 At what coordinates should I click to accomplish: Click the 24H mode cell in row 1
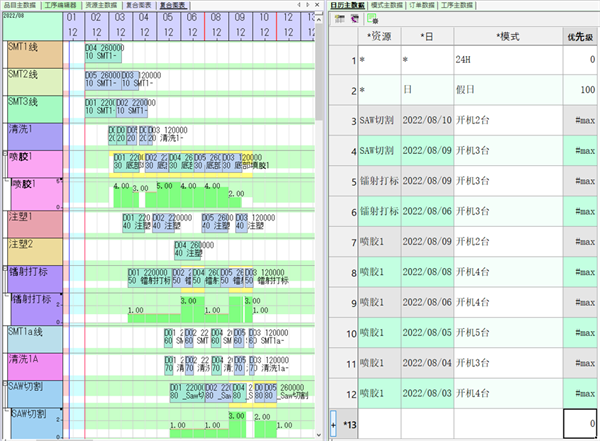[508, 60]
